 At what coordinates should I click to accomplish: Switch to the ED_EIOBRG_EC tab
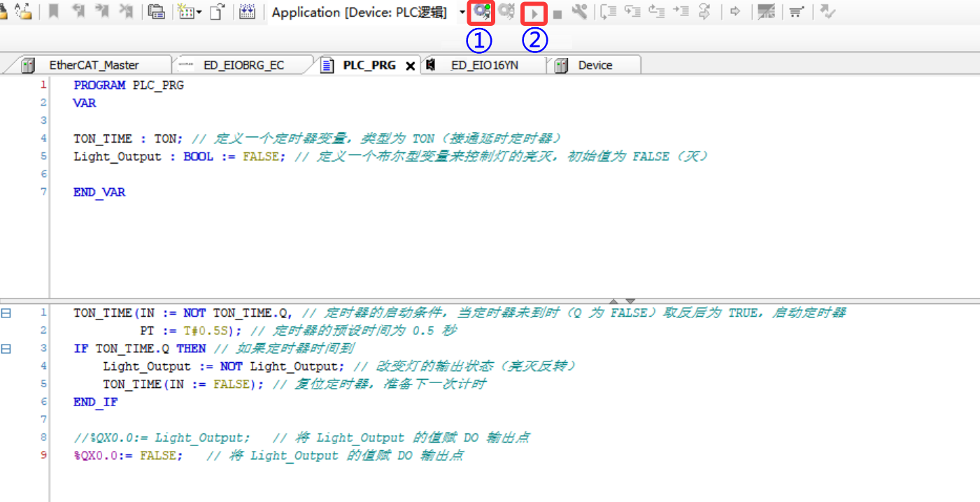click(x=243, y=65)
